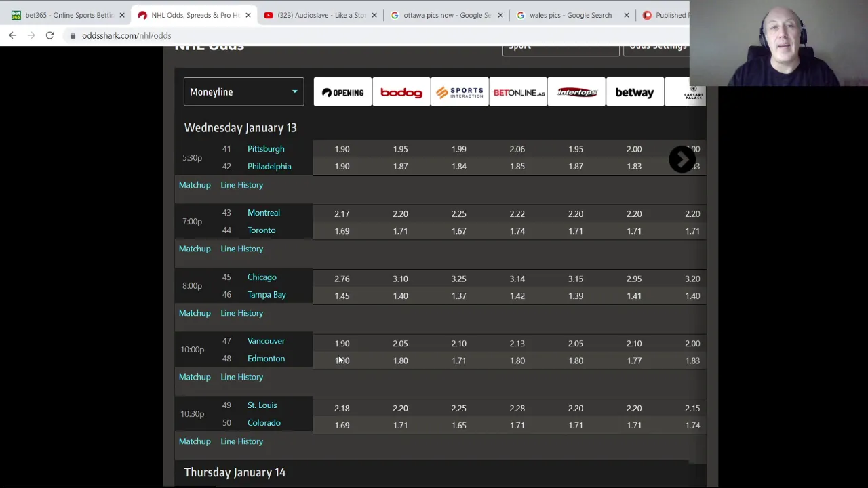This screenshot has height=488, width=868.
Task: Click the Sports Interaction logo
Action: click(x=459, y=92)
